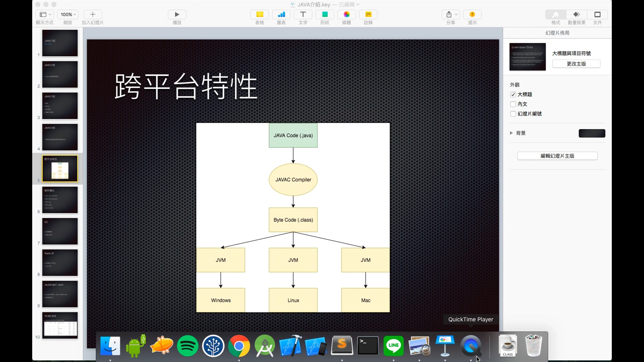This screenshot has width=644, height=362.
Task: Click the 更改主版 button
Action: (x=576, y=64)
